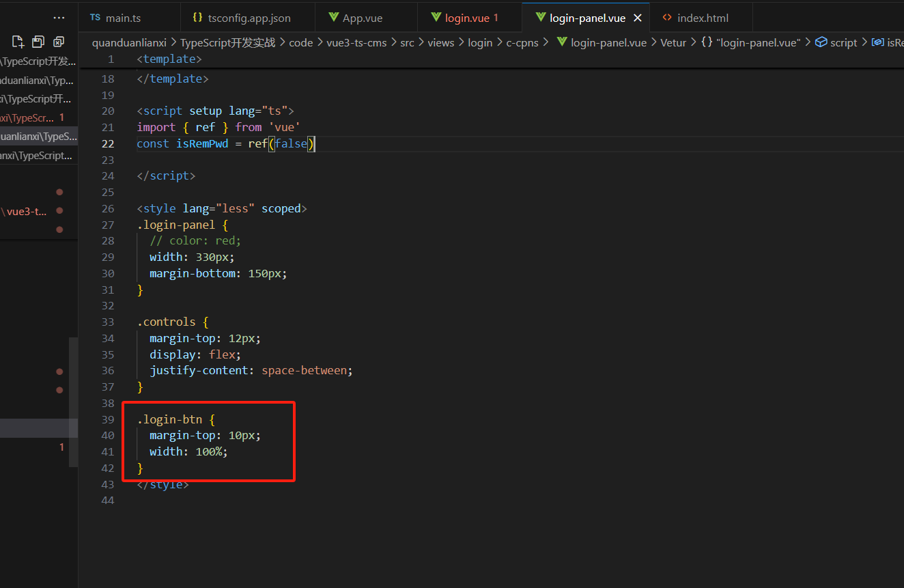Click the TS icon on the main.ts tab
This screenshot has width=904, height=588.
(x=95, y=18)
